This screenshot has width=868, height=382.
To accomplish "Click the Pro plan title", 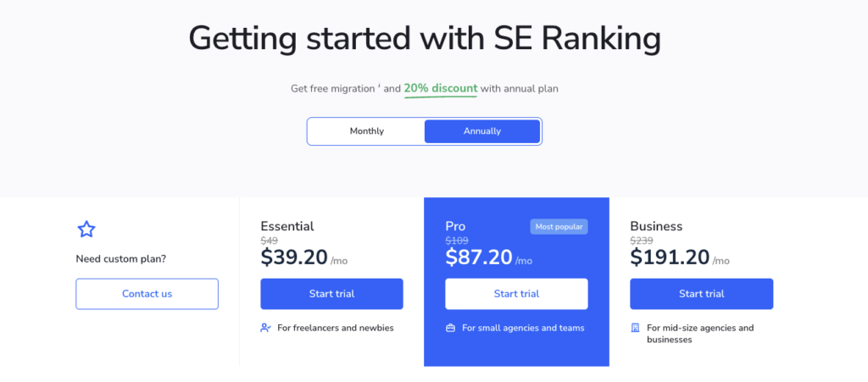I will (x=455, y=226).
